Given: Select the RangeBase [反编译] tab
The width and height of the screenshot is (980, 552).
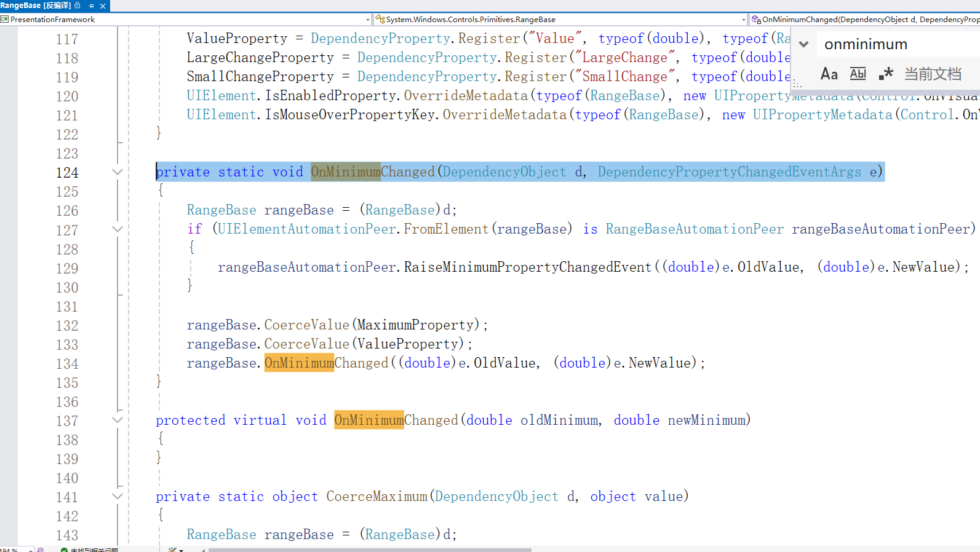Looking at the screenshot, I should (36, 6).
